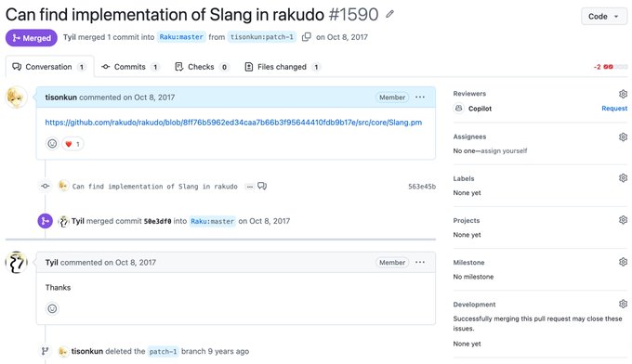Screen dimensions: 632x364
Task: Open the options menu on Tyil's comment
Action: point(420,262)
